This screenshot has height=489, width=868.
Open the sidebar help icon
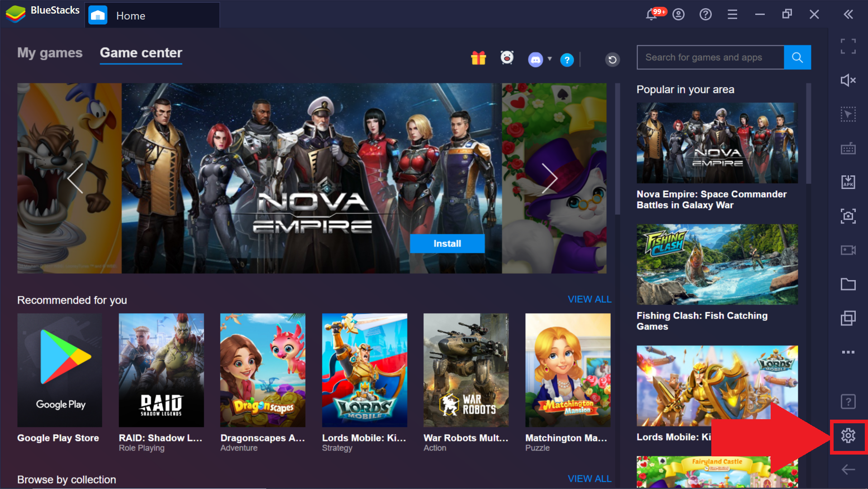point(848,402)
